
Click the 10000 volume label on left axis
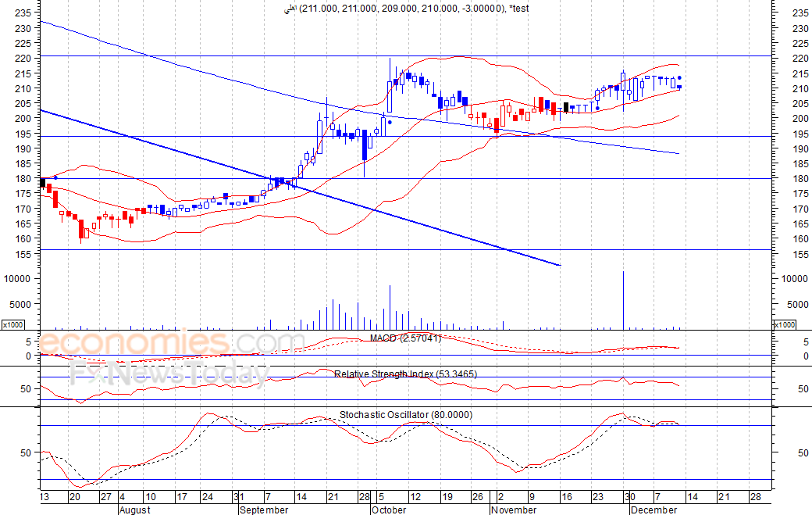coord(17,279)
